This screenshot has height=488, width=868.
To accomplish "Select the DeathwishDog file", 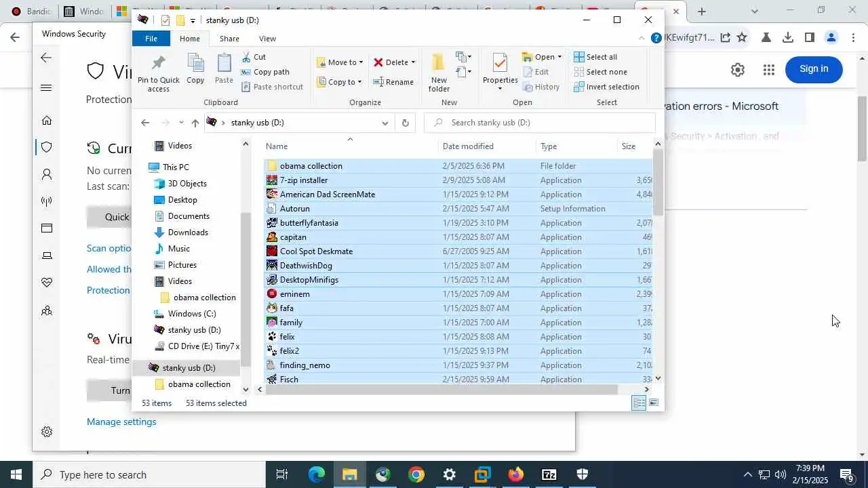I will (x=458, y=266).
